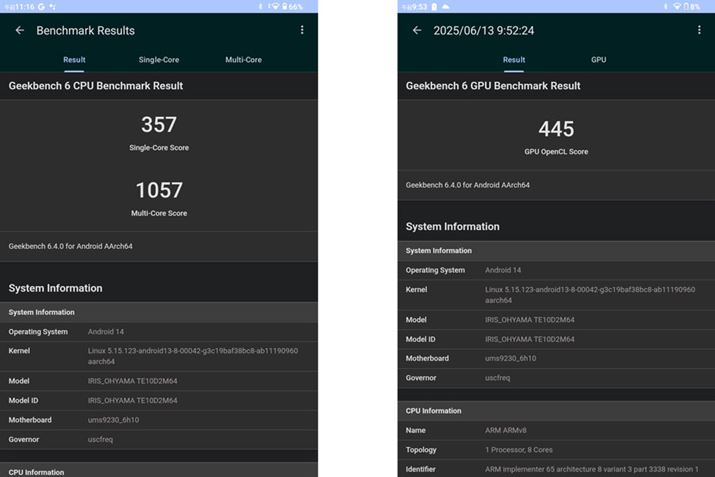Tap the 445 GPU OpenCL Score
715x477 pixels.
(x=556, y=130)
